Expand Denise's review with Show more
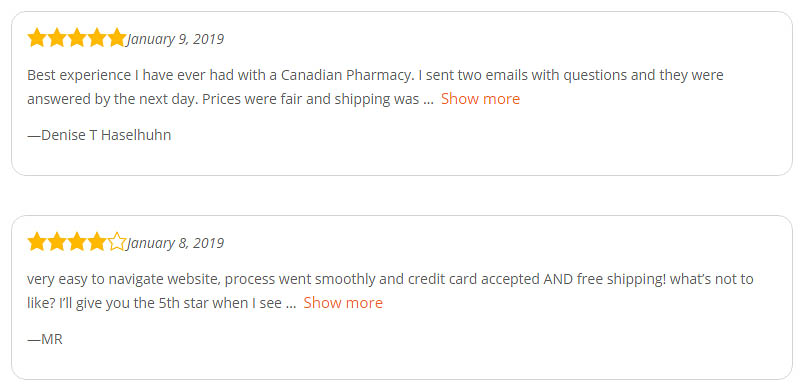This screenshot has width=804, height=391. coord(480,99)
